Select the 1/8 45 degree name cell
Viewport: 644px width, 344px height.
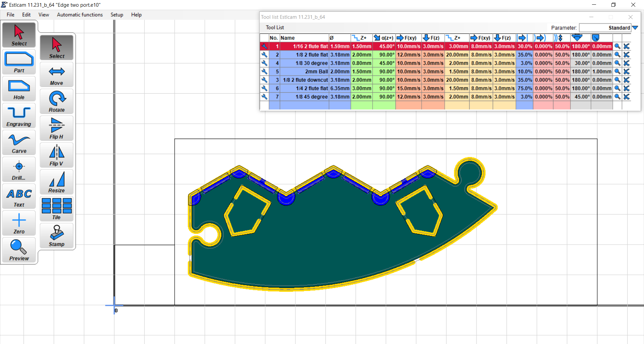point(304,97)
